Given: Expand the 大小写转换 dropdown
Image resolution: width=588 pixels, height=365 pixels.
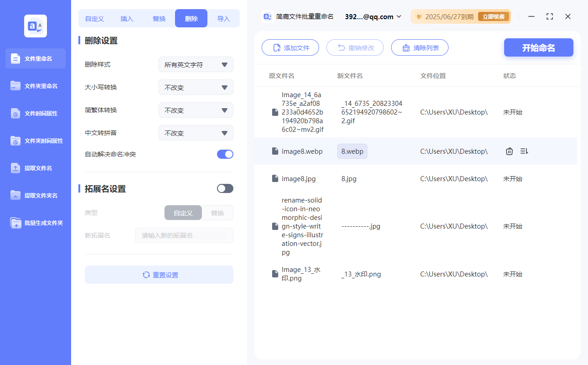Looking at the screenshot, I should click(x=196, y=88).
